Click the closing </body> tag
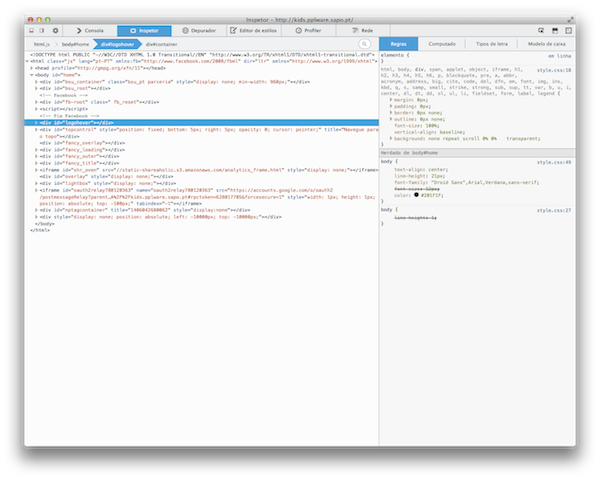The height and width of the screenshot is (480, 600). 44,224
